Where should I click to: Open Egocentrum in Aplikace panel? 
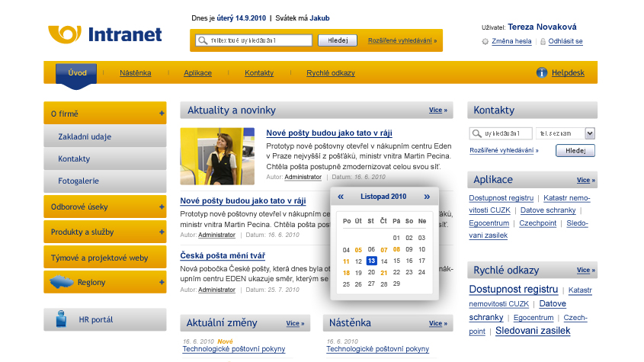(x=489, y=223)
